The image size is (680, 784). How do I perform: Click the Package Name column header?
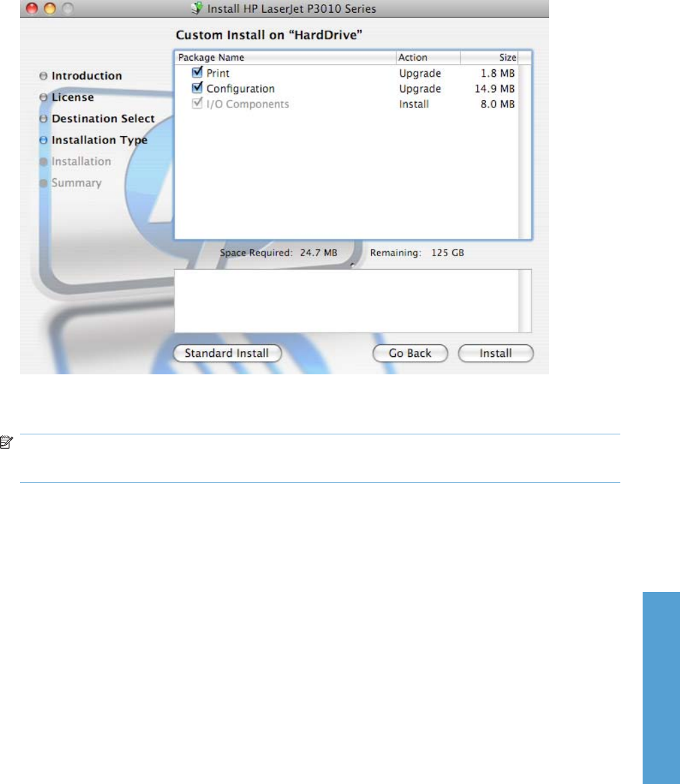(286, 57)
